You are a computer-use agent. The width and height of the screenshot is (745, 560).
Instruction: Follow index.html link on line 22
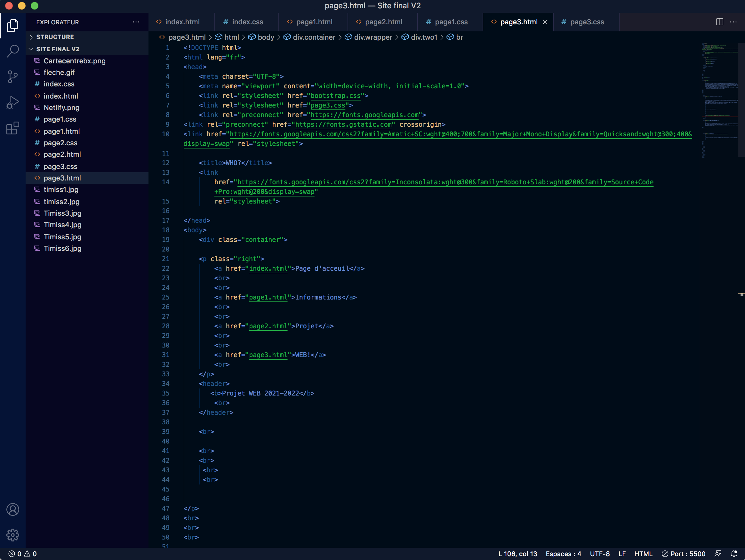click(x=268, y=268)
